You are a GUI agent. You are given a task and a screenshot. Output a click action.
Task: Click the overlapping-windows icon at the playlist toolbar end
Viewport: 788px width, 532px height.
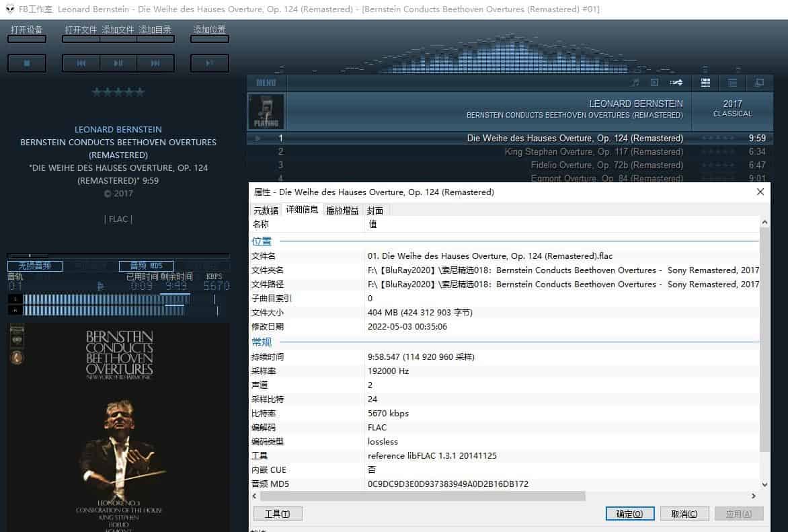tap(759, 83)
